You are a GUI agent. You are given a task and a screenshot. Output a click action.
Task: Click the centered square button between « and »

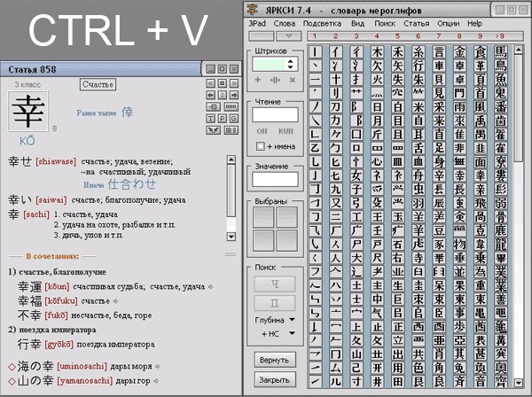coord(223,83)
